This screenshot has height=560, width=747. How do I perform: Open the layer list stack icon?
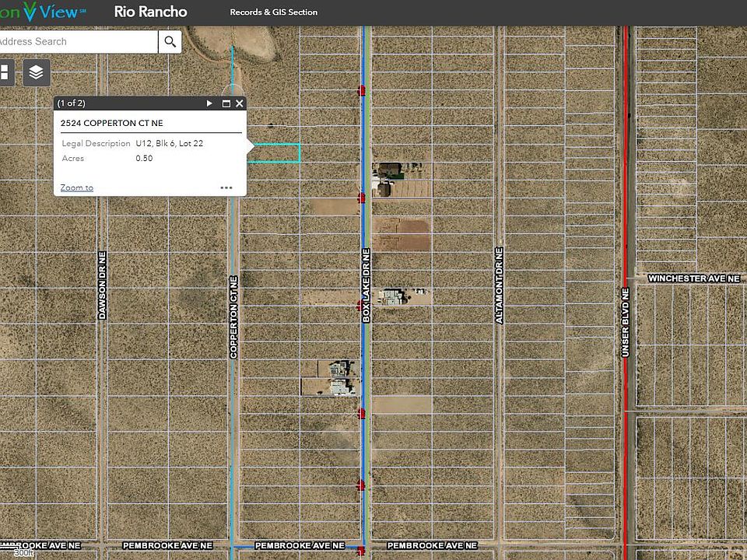coord(36,72)
